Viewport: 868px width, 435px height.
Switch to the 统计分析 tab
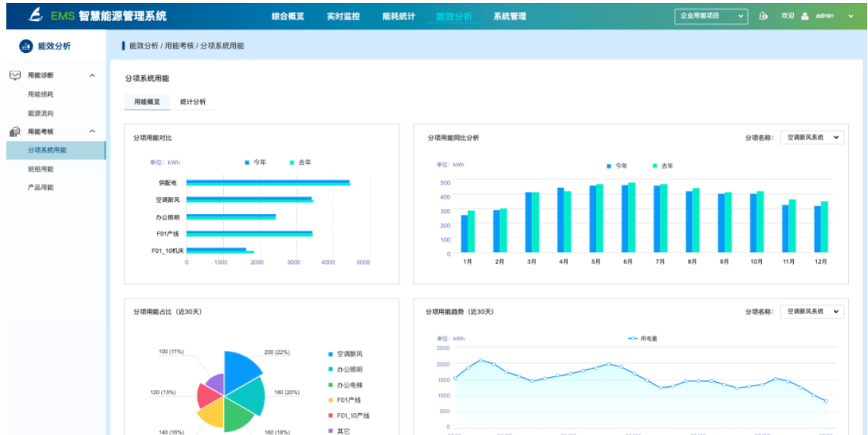tap(193, 102)
